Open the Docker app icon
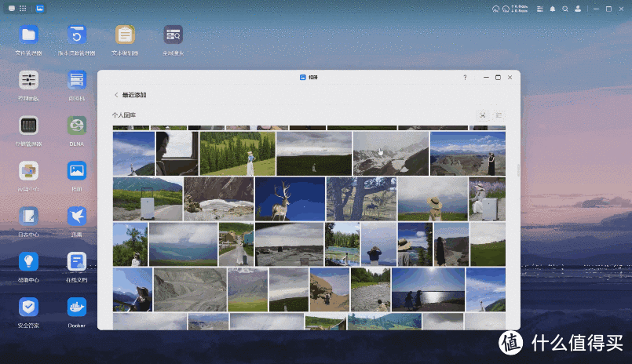The image size is (632, 364). pyautogui.click(x=76, y=306)
